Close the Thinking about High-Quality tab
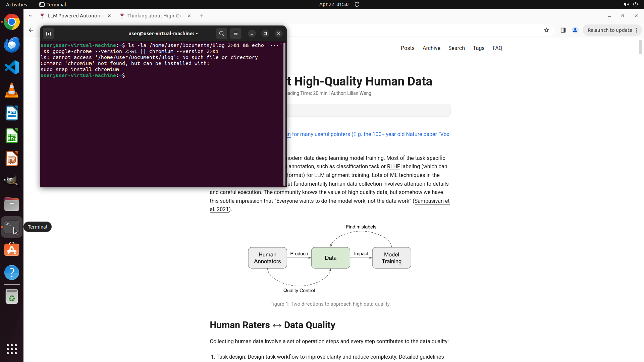 tap(189, 16)
